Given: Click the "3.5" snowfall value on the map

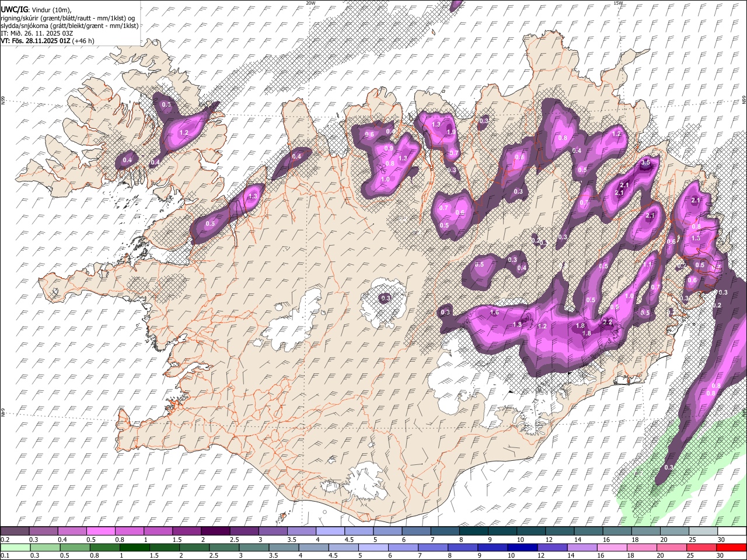Looking at the screenshot, I should pos(645,163).
